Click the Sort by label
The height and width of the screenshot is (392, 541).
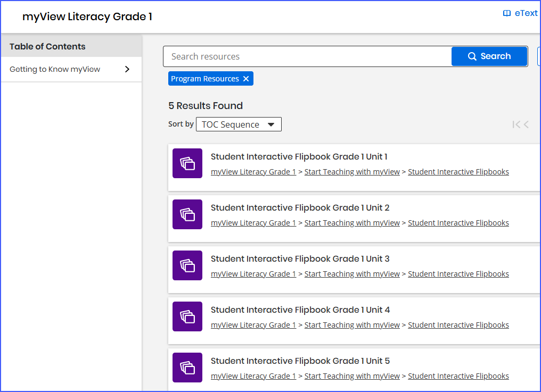181,124
